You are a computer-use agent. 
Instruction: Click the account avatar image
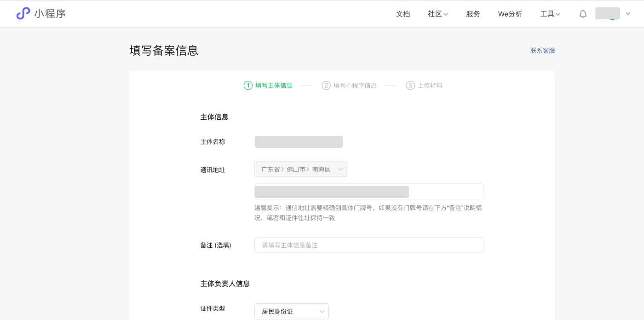click(x=607, y=14)
